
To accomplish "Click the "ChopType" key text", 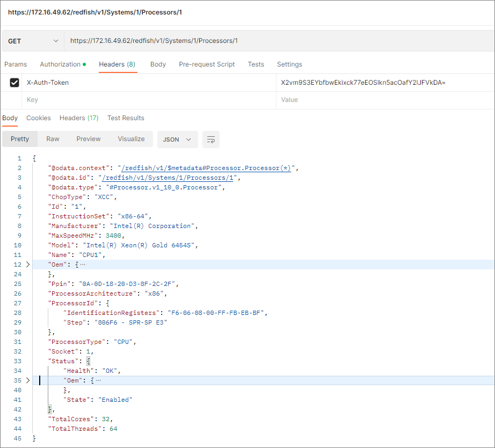I will (67, 197).
